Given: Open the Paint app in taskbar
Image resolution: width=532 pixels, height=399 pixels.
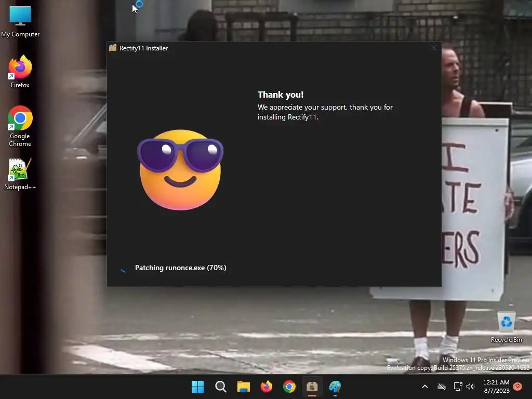Looking at the screenshot, I should click(335, 387).
